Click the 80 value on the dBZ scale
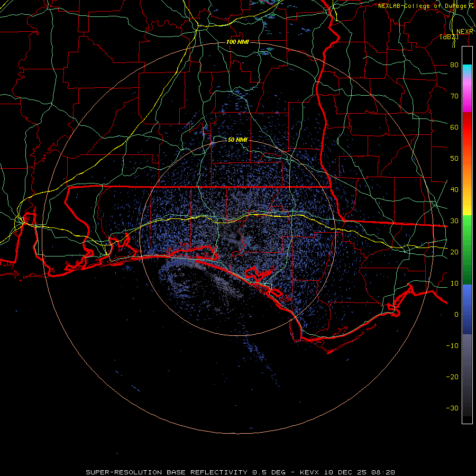The width and height of the screenshot is (476, 476). pos(454,65)
